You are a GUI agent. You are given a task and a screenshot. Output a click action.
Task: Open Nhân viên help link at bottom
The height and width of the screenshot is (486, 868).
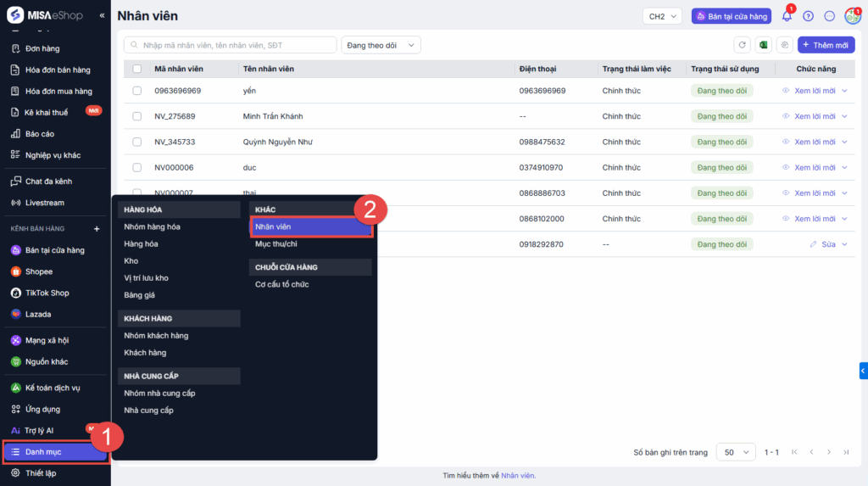518,476
